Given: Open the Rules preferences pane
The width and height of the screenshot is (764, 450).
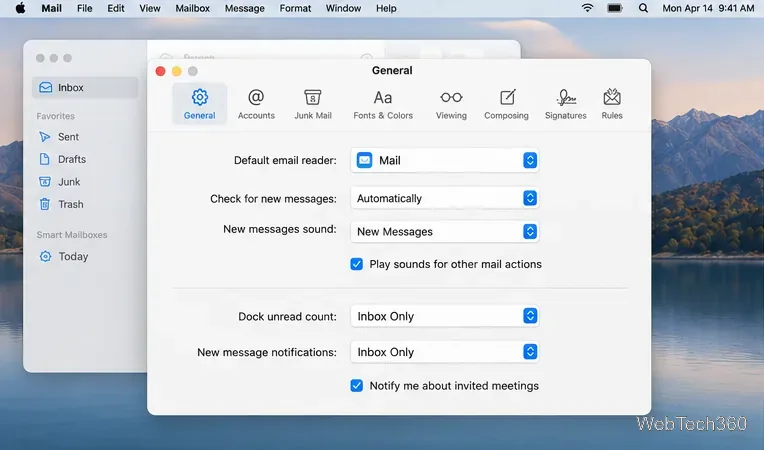Looking at the screenshot, I should 612,104.
